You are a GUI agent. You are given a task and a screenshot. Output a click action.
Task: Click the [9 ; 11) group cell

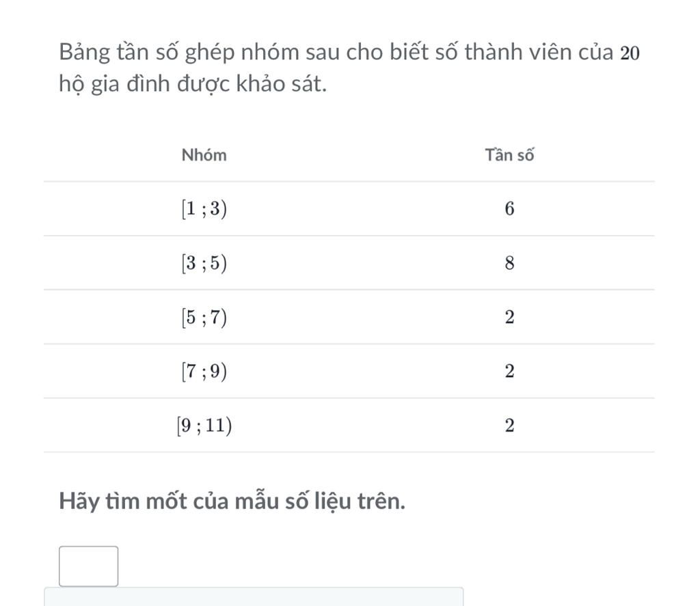pyautogui.click(x=204, y=426)
